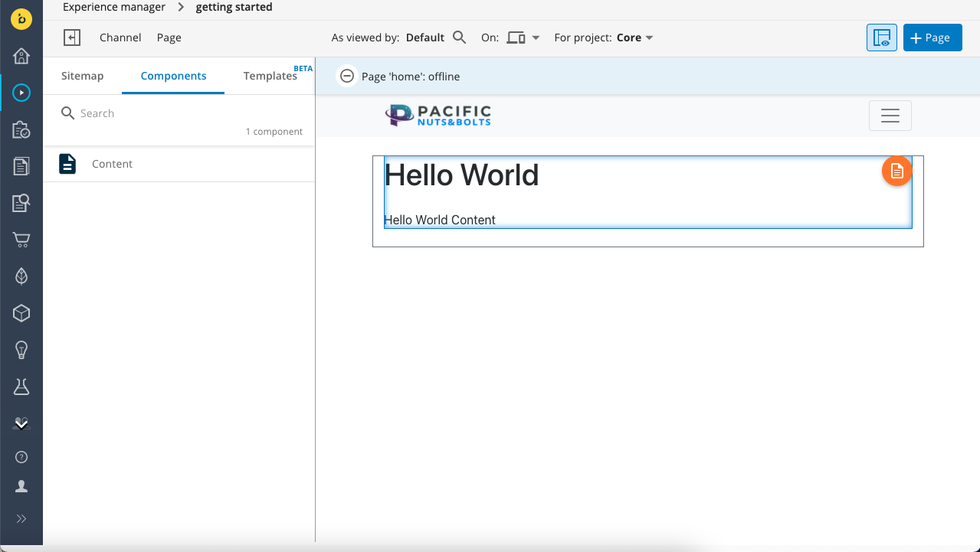Open the Templates beta tab

click(x=270, y=76)
